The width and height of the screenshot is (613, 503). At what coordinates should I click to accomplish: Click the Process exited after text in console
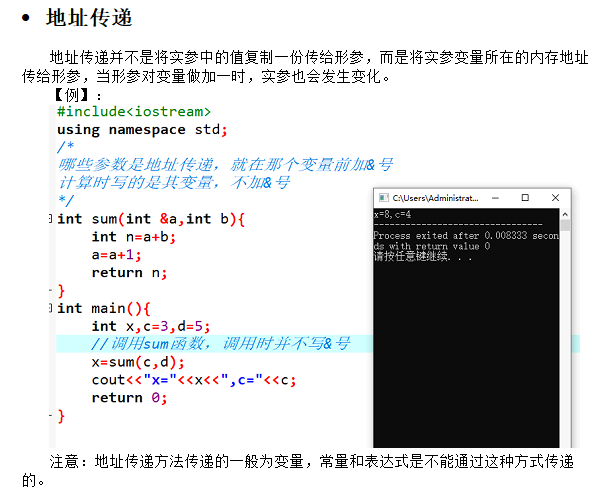click(466, 241)
